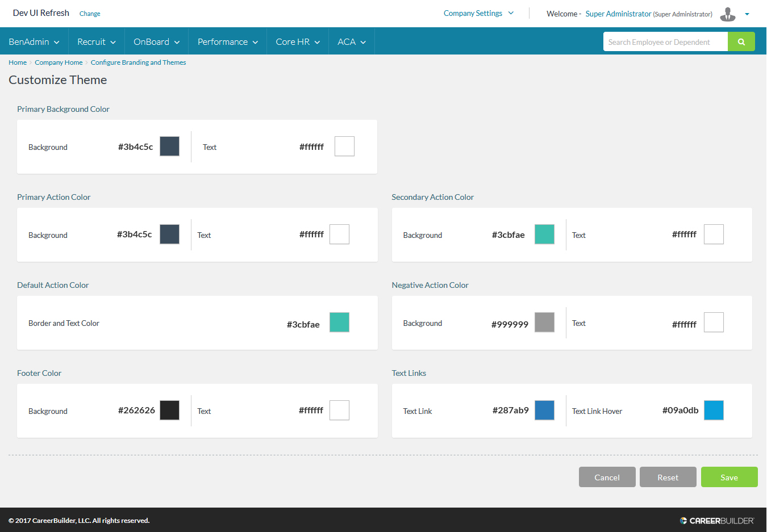The width and height of the screenshot is (767, 532).
Task: Open Footer Color black background swatch
Action: click(x=169, y=410)
